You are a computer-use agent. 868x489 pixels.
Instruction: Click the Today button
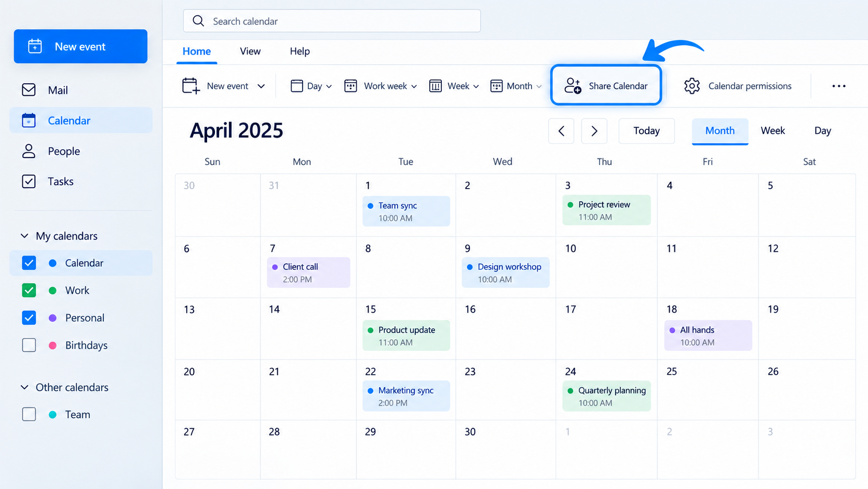tap(646, 131)
